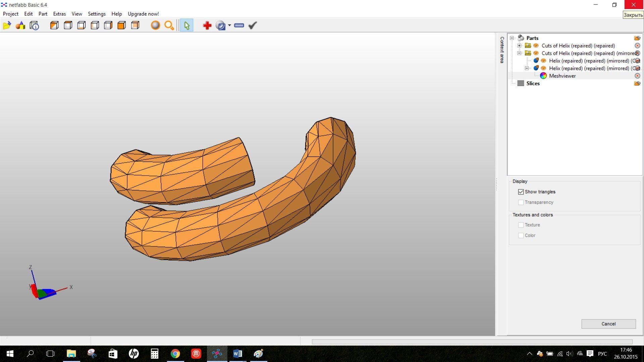Remove first 'Cuts of Helix (repaired) (repaired)' via red X
This screenshot has width=644, height=362.
point(637,46)
